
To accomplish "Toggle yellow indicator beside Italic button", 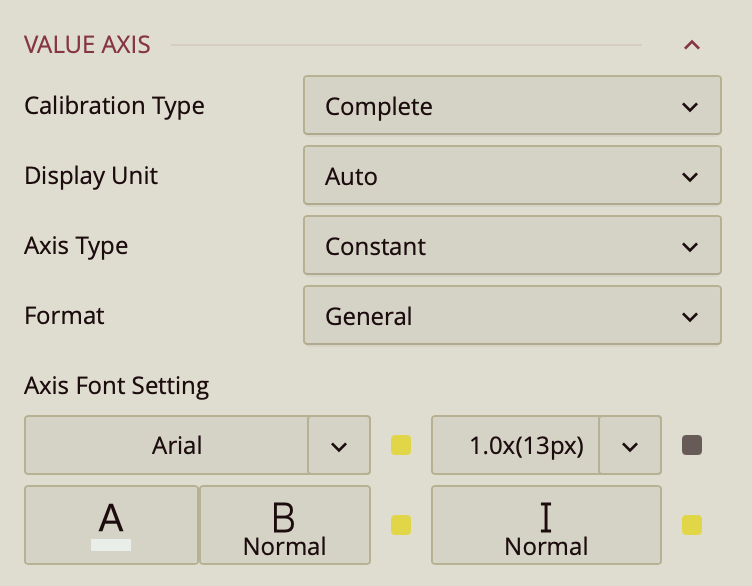I will pyautogui.click(x=692, y=525).
